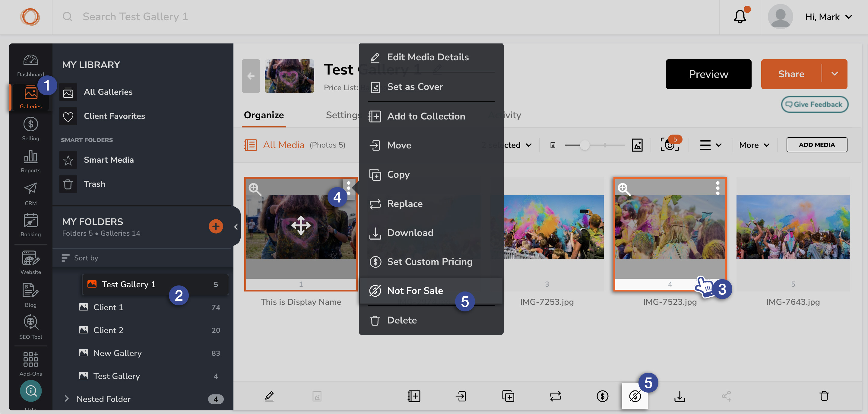This screenshot has height=414, width=868.
Task: Choose Set as Cover from menu
Action: point(431,87)
